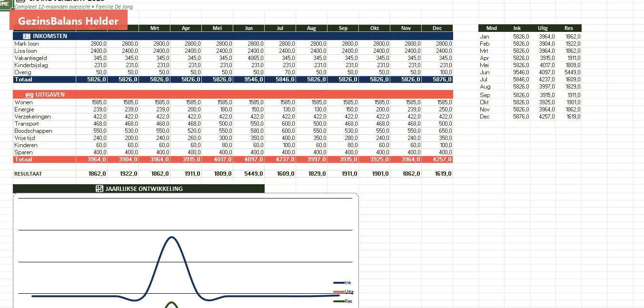The height and width of the screenshot is (308, 644).
Task: Select the 'Vakantiegeld' row label
Action: (x=30, y=58)
